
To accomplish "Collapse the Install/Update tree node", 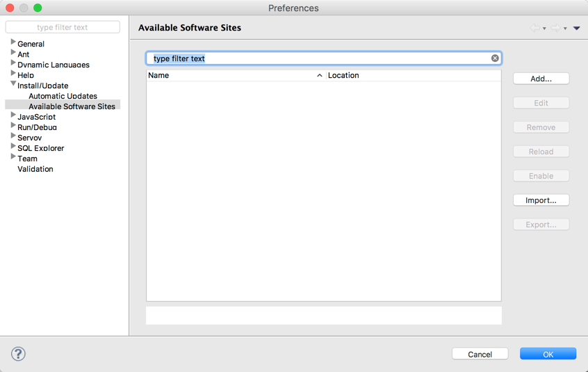I will pos(13,84).
